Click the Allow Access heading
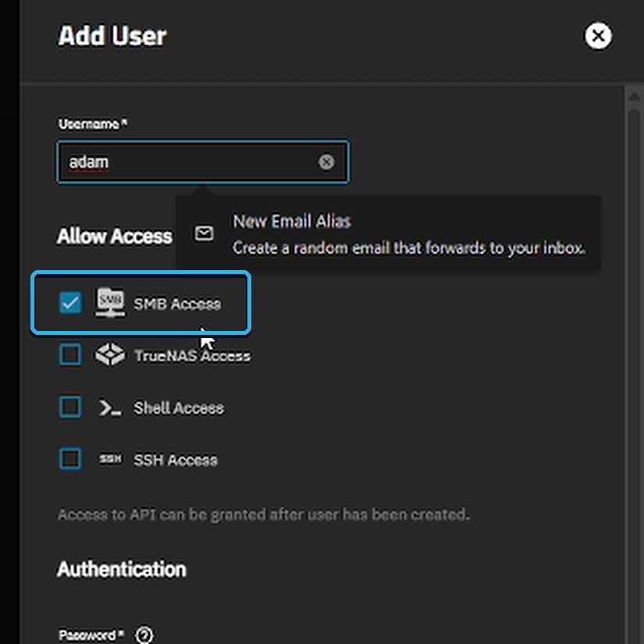 [x=115, y=237]
